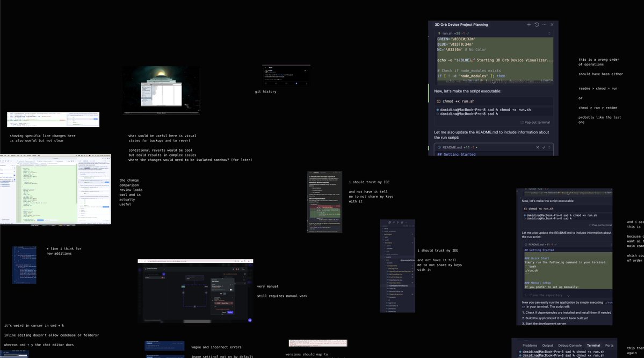Image resolution: width=644 pixels, height=358 pixels.
Task: Open the three-dot more options in 3D Orb panel
Action: coord(544,25)
